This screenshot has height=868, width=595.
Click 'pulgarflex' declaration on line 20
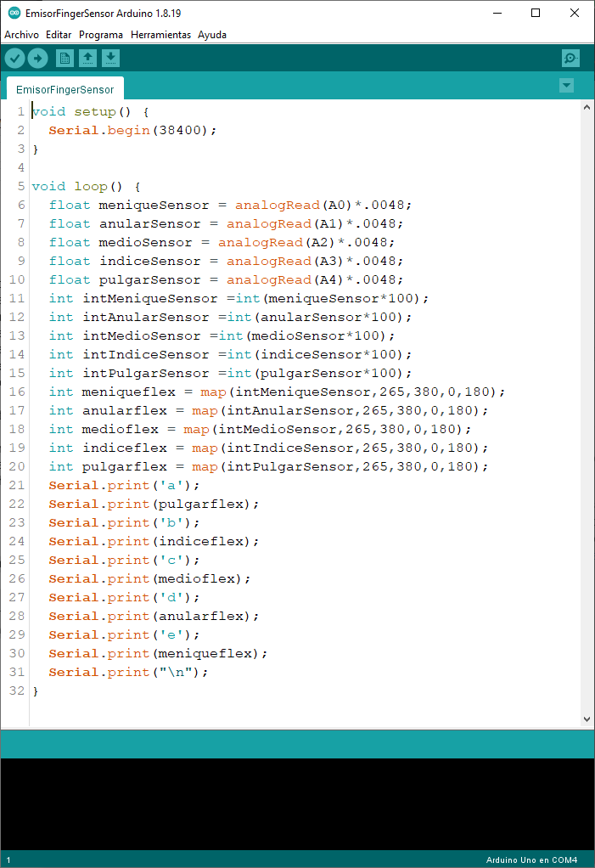pos(125,466)
